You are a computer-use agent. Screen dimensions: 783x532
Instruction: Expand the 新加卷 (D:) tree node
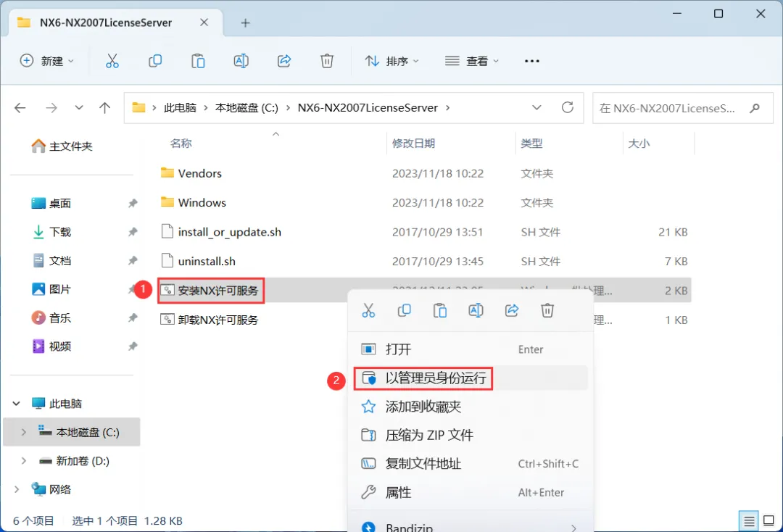[x=23, y=461]
